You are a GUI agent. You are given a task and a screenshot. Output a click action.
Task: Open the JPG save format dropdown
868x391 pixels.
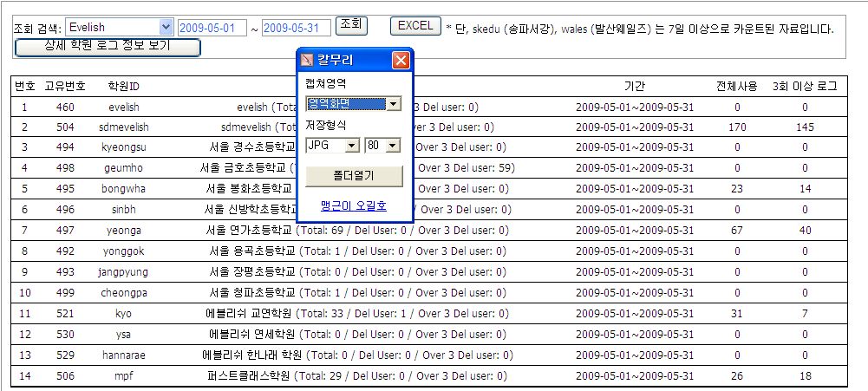point(351,146)
